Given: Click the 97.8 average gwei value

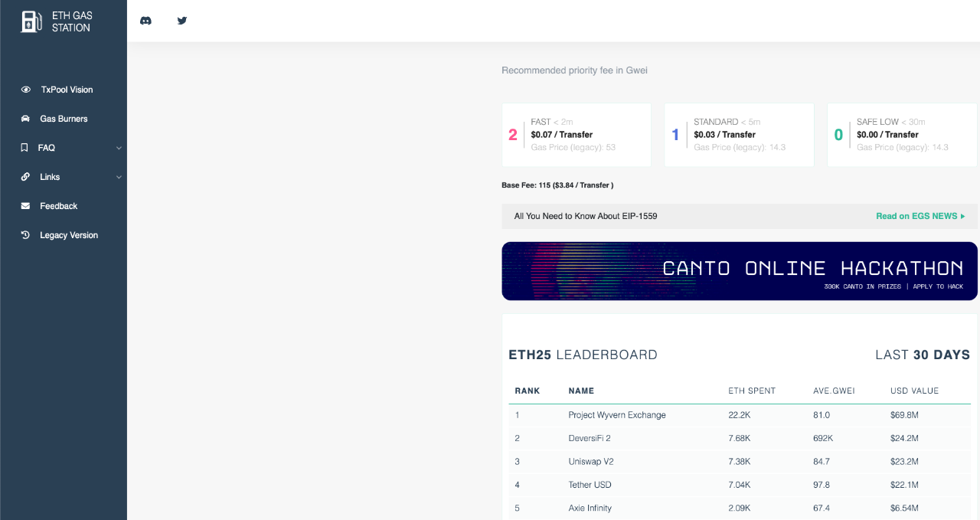Looking at the screenshot, I should click(822, 485).
